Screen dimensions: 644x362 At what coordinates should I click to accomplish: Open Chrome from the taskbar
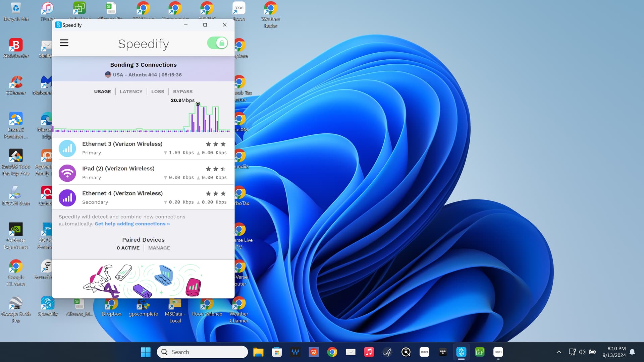[332, 352]
